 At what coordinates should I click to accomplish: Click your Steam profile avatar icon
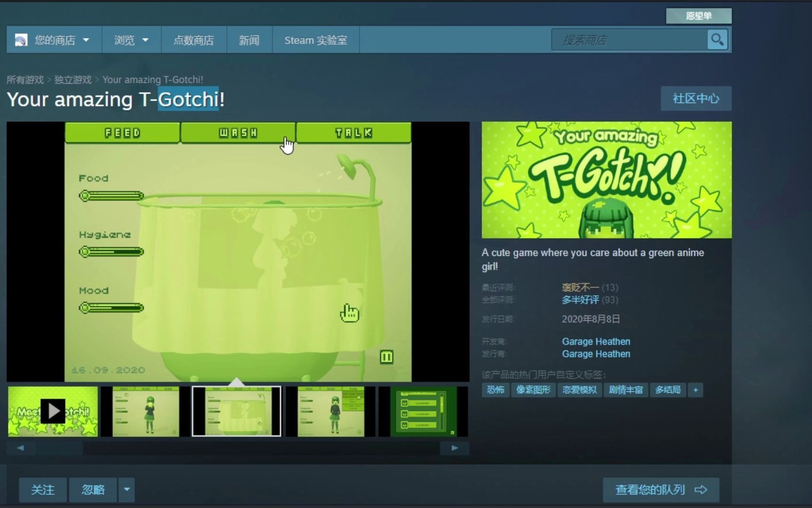click(x=20, y=40)
